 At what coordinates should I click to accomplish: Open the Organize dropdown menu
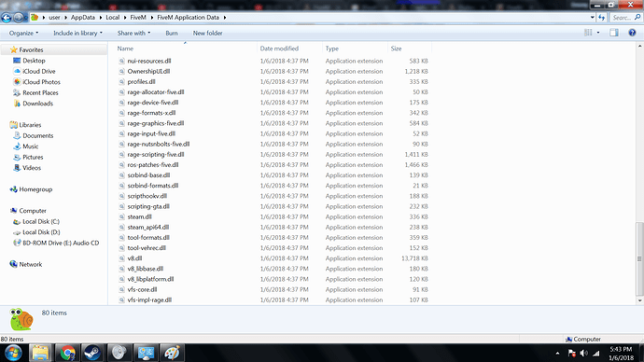pos(23,33)
